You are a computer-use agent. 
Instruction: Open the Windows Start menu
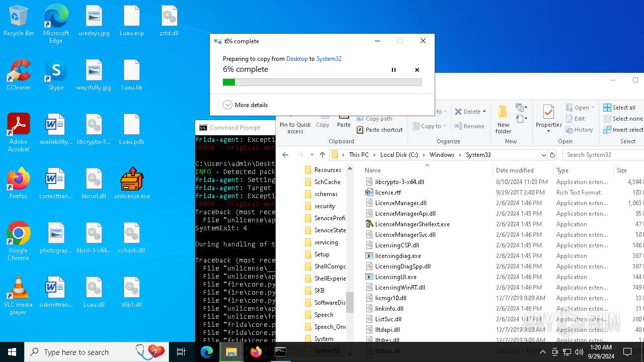[12, 352]
